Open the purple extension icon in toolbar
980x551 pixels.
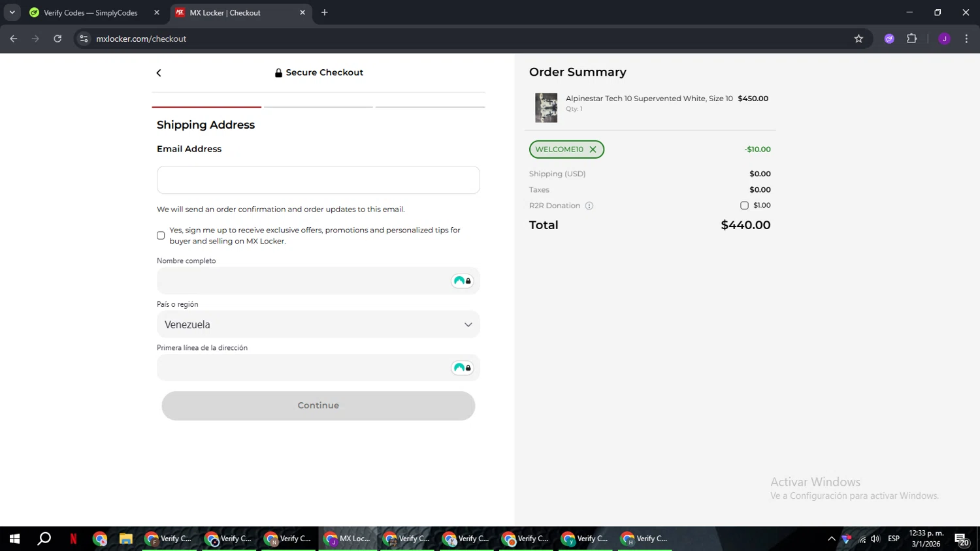click(x=889, y=39)
